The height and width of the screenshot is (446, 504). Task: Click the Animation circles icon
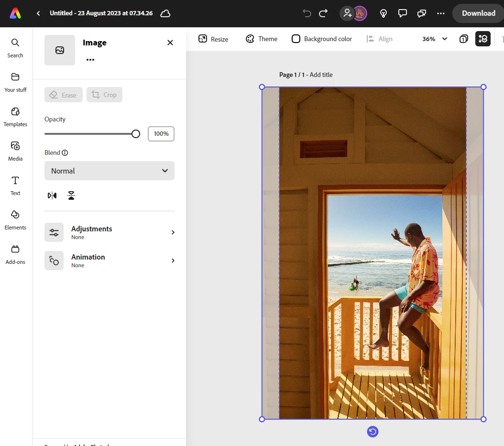pos(54,261)
